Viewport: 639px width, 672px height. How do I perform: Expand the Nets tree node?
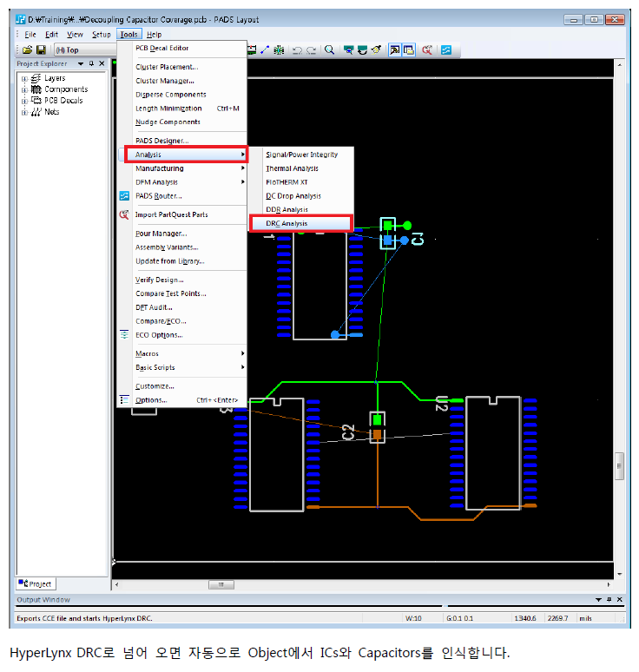(x=24, y=112)
